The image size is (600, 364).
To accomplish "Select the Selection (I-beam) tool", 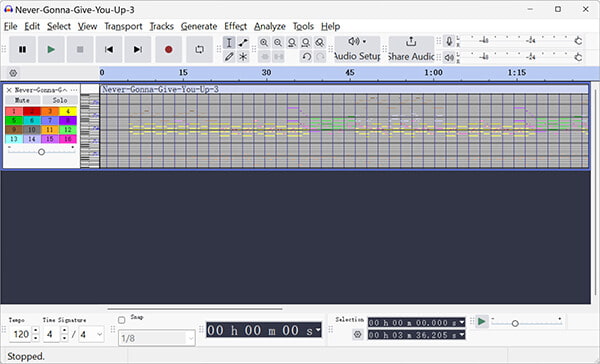I will (229, 42).
